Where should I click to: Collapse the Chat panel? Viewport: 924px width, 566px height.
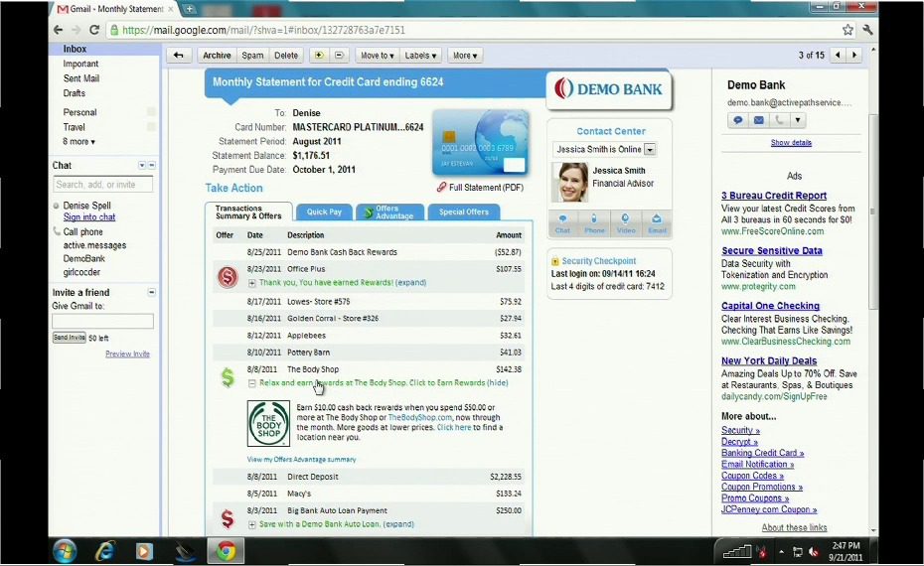151,166
